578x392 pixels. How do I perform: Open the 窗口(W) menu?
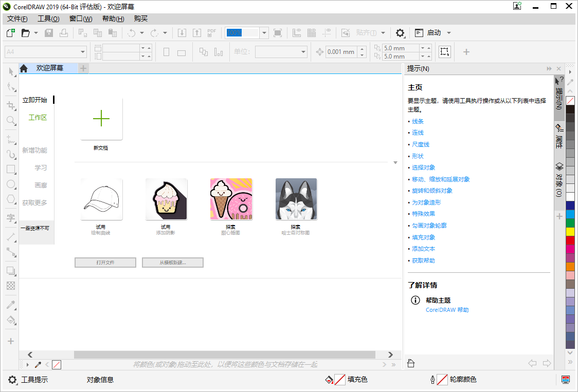(81, 19)
